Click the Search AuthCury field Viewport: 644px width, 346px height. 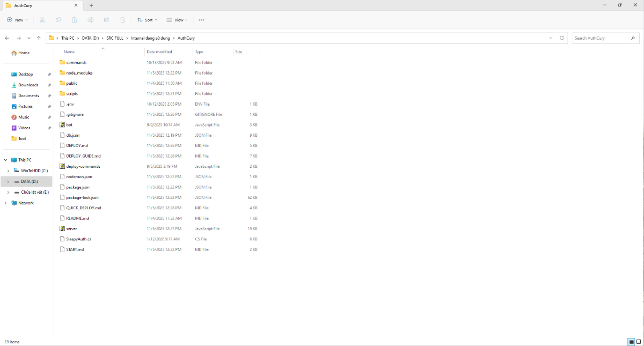[x=600, y=38]
